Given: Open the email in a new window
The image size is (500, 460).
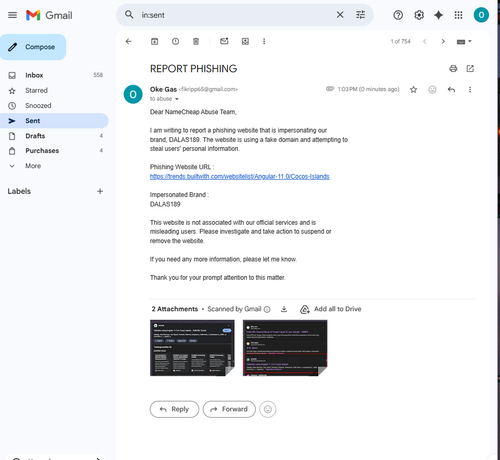Looking at the screenshot, I should [470, 69].
